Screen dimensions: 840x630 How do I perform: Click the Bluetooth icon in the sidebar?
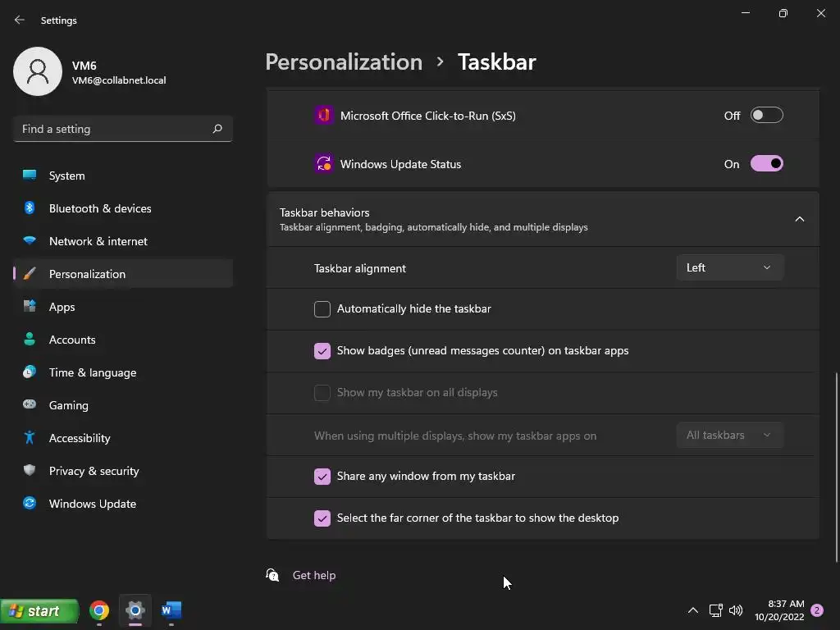click(30, 208)
